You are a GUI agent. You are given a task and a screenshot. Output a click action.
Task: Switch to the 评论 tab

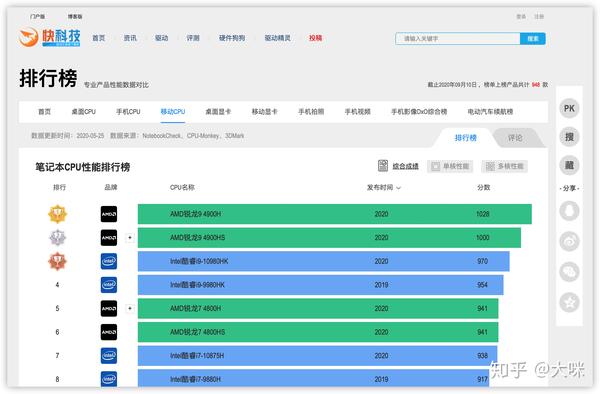pos(515,138)
